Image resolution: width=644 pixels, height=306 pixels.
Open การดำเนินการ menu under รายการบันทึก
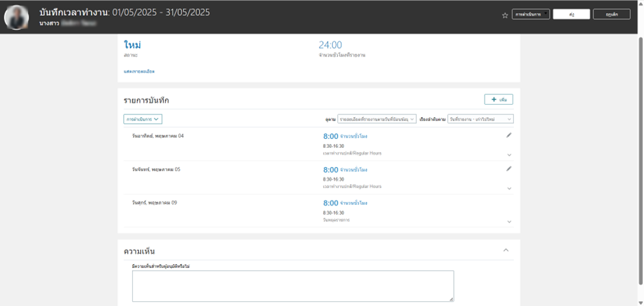[x=142, y=119]
